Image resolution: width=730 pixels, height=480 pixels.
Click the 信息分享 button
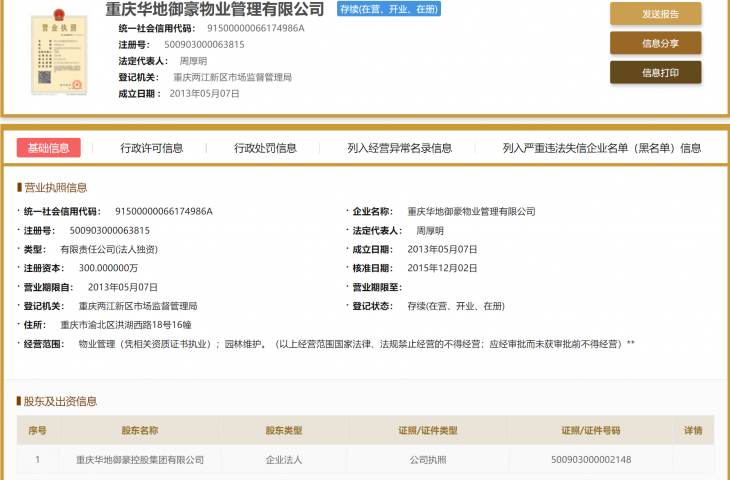point(656,43)
